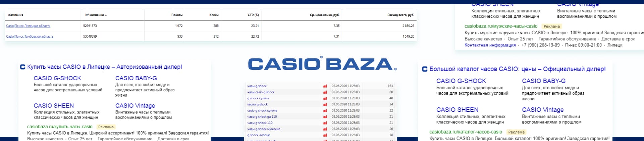Click the bar chart icon beside 'часы casio g shock'

(x=325, y=92)
